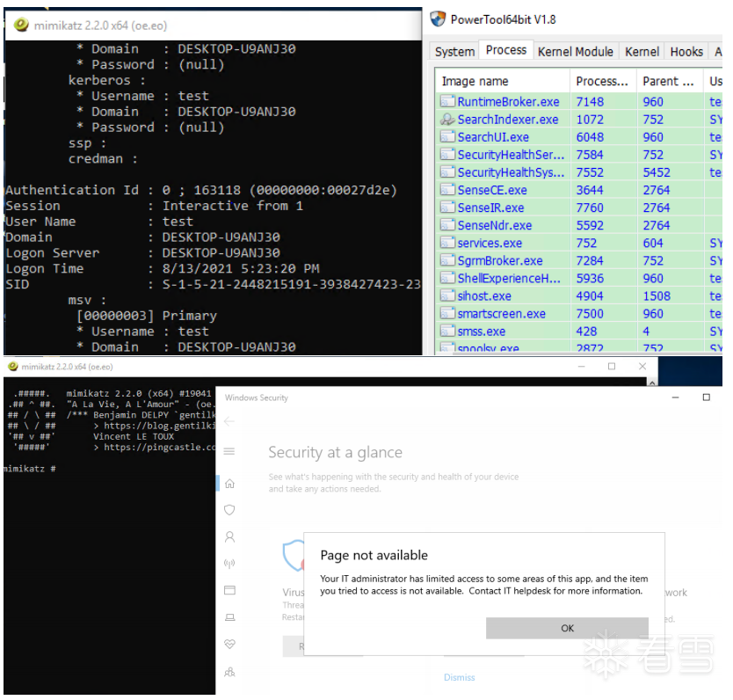Select the ShellExperienceH... process row
The width and height of the screenshot is (733, 700).
click(x=580, y=278)
